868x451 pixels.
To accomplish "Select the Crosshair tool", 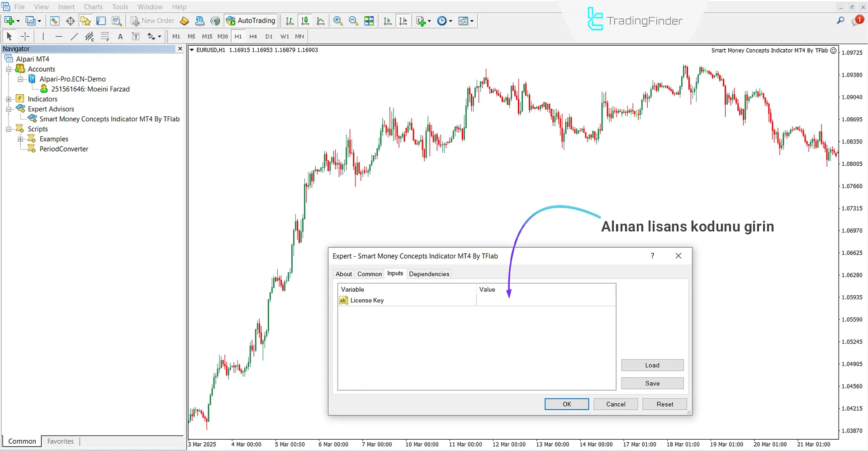I will click(25, 36).
